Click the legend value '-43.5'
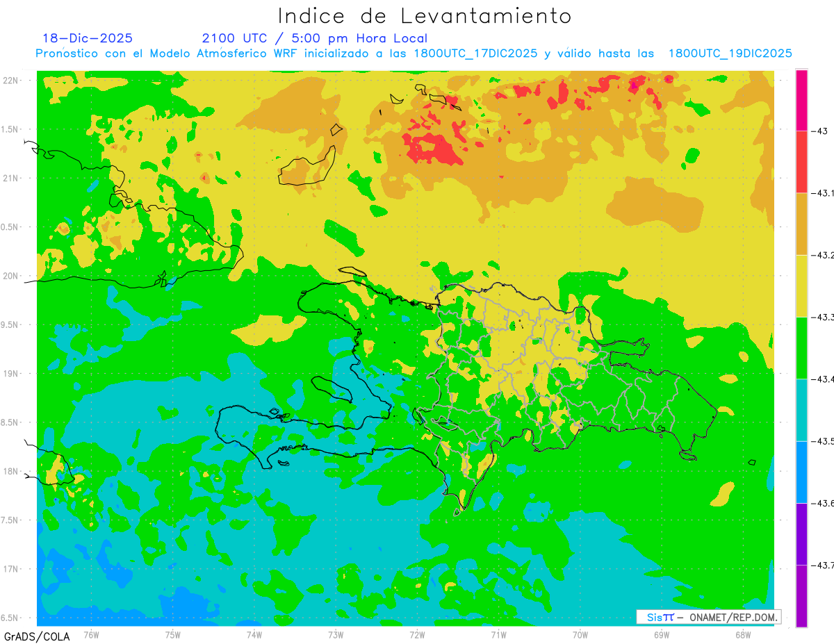Screen dimensions: 834x644 pyautogui.click(x=823, y=440)
